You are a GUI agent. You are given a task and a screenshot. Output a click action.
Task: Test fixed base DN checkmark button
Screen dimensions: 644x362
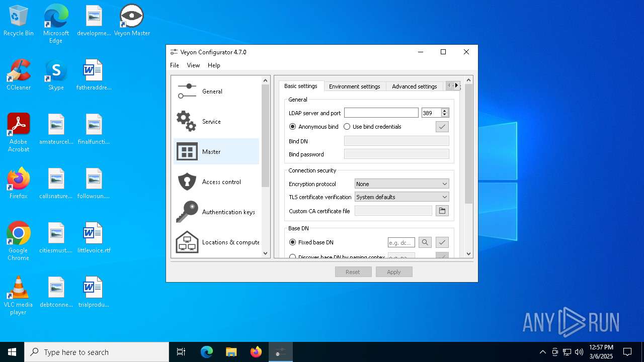coord(442,242)
